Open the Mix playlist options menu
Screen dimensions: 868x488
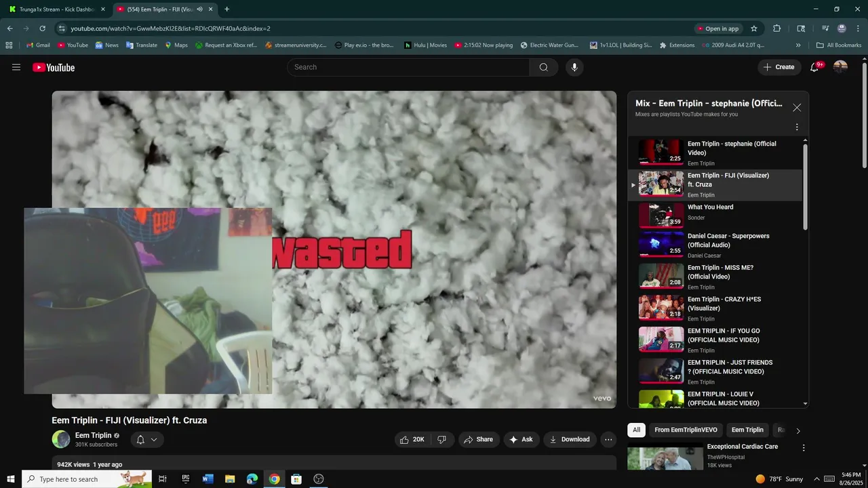(797, 127)
